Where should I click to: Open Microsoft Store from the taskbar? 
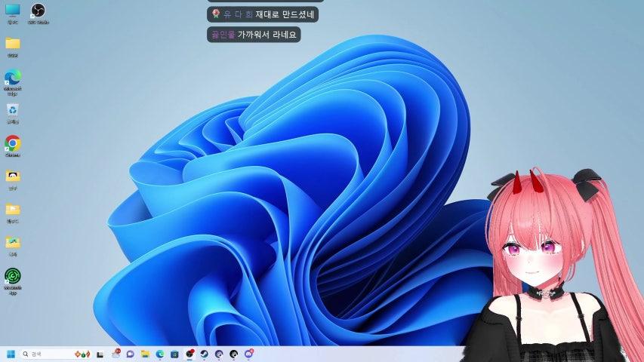tap(174, 354)
